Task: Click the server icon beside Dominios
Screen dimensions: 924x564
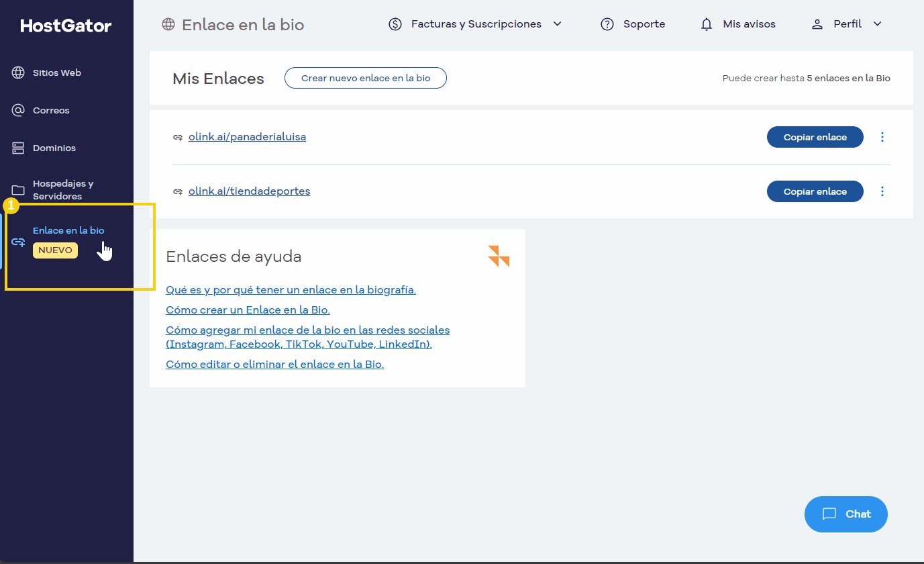Action: (x=18, y=148)
